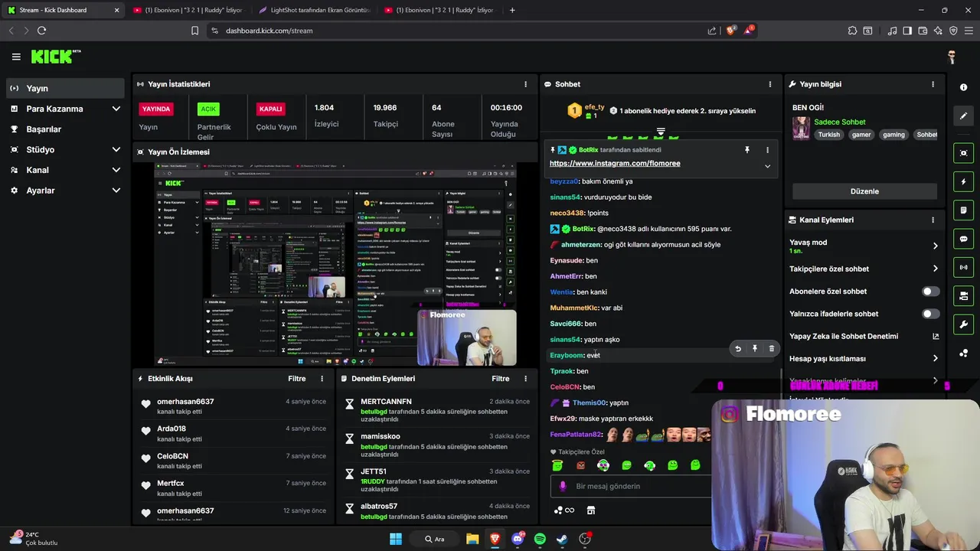980x551 pixels.
Task: Expand the pinned message chevron
Action: [x=767, y=166]
